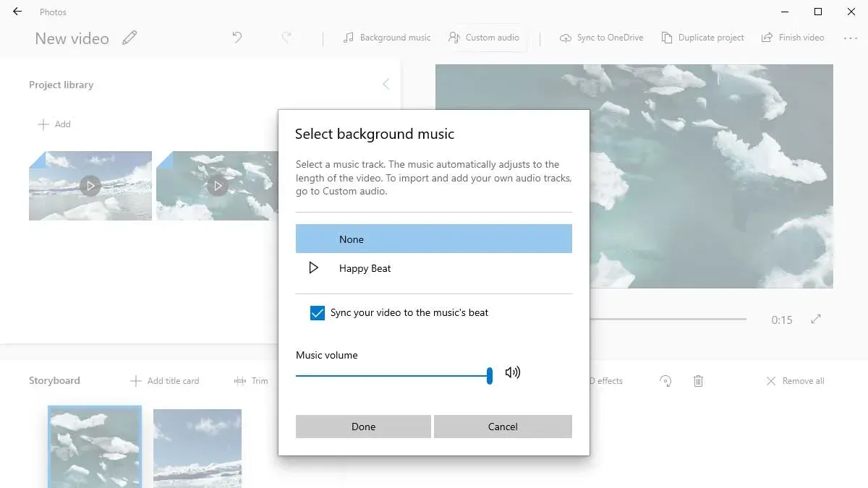
Task: Choose None as background music
Action: tap(434, 239)
